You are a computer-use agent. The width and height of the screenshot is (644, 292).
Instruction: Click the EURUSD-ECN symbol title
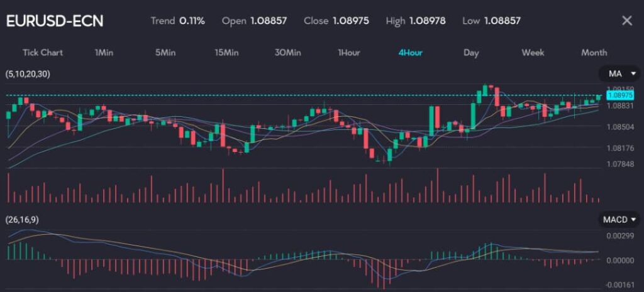pyautogui.click(x=54, y=21)
